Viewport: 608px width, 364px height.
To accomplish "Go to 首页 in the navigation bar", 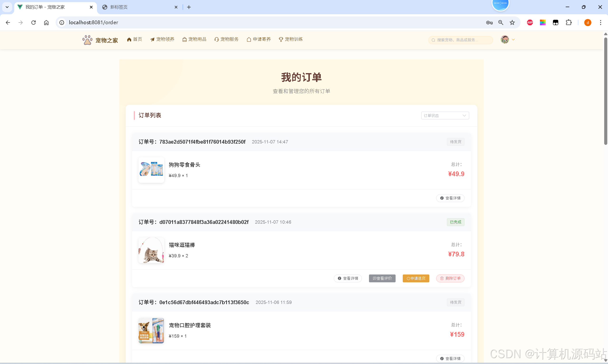I will (134, 39).
